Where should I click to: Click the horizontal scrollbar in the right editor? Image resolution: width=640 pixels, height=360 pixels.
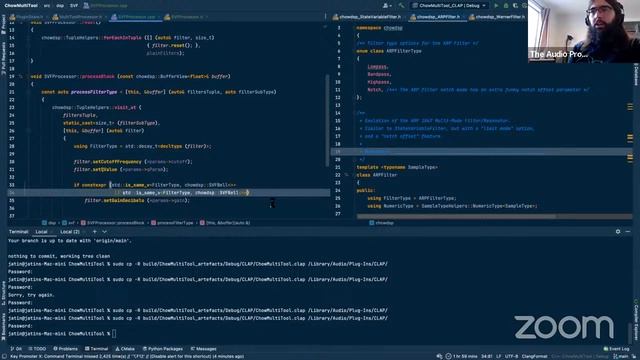(456, 216)
